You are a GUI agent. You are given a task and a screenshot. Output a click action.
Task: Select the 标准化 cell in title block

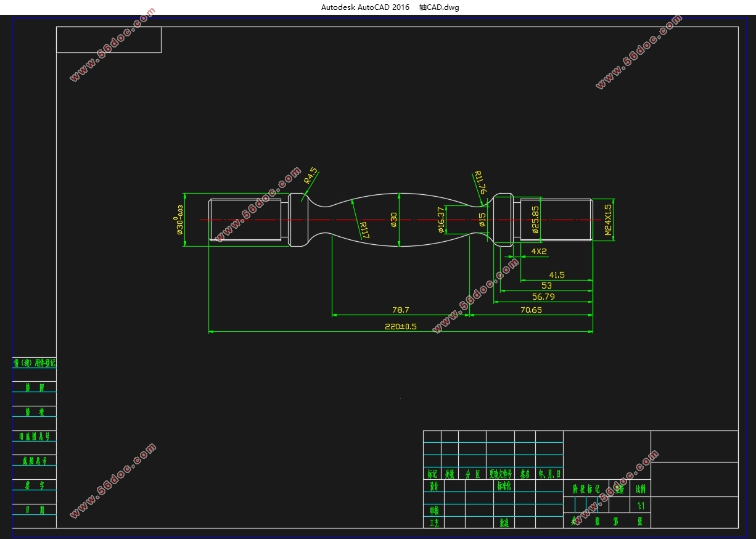click(504, 486)
